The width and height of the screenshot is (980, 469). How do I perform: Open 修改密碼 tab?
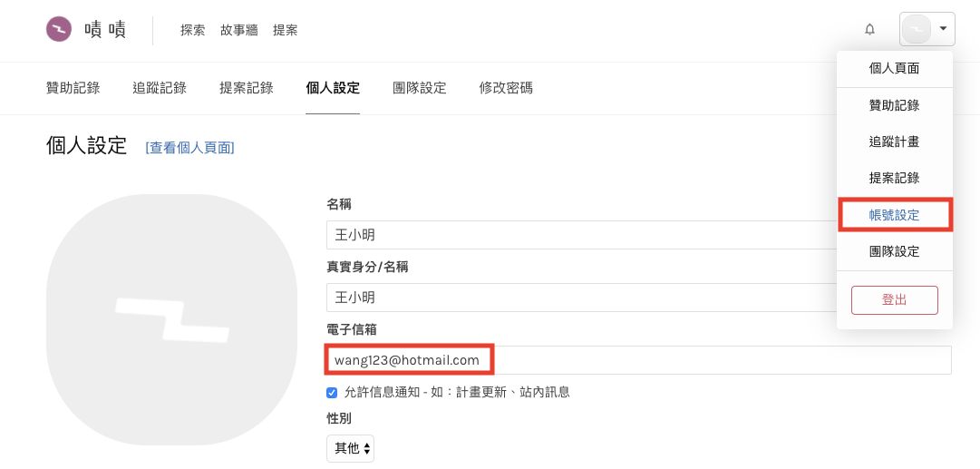click(x=506, y=88)
